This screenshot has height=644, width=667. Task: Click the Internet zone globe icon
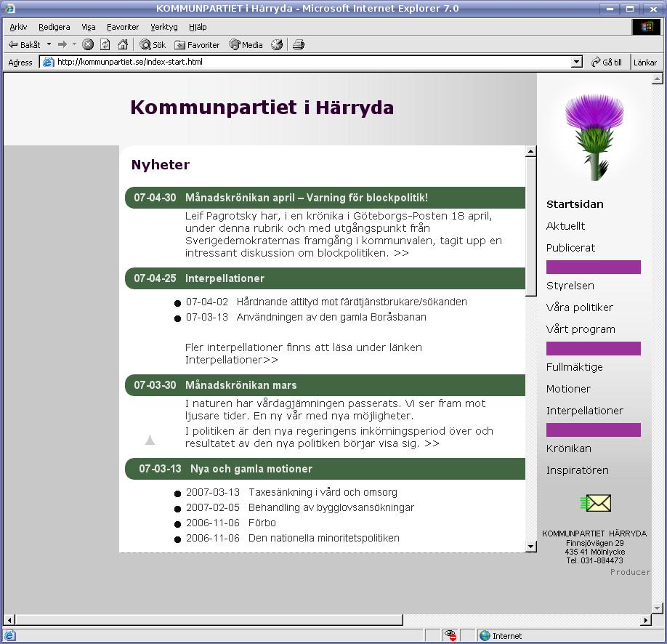(485, 635)
